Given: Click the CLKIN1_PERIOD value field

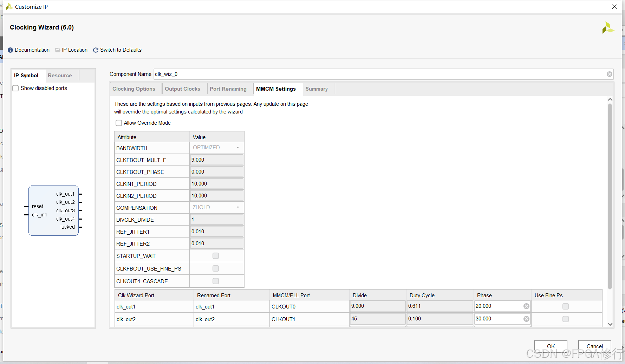Looking at the screenshot, I should (216, 184).
